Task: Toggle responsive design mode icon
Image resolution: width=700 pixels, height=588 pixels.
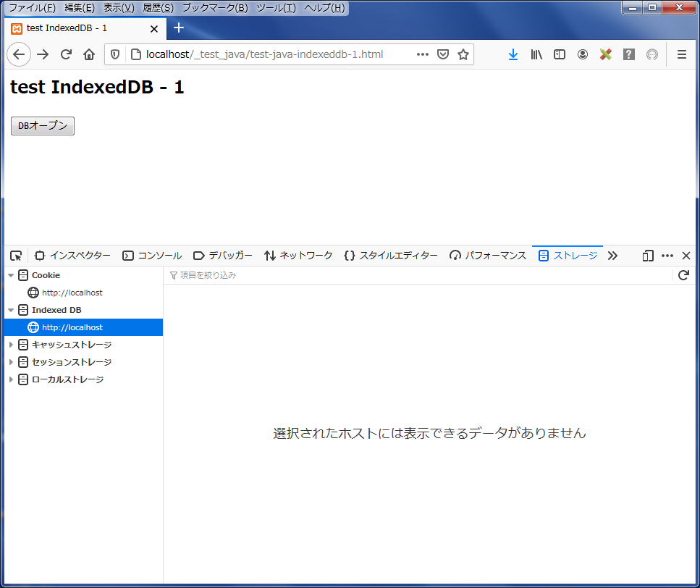Action: (648, 256)
